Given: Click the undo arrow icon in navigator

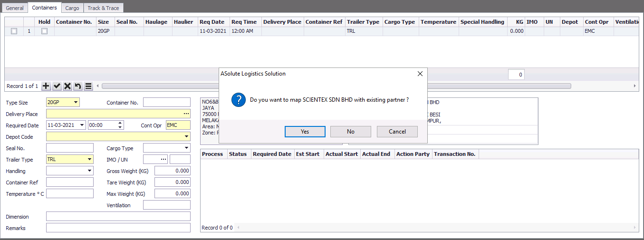Looking at the screenshot, I should (x=78, y=86).
